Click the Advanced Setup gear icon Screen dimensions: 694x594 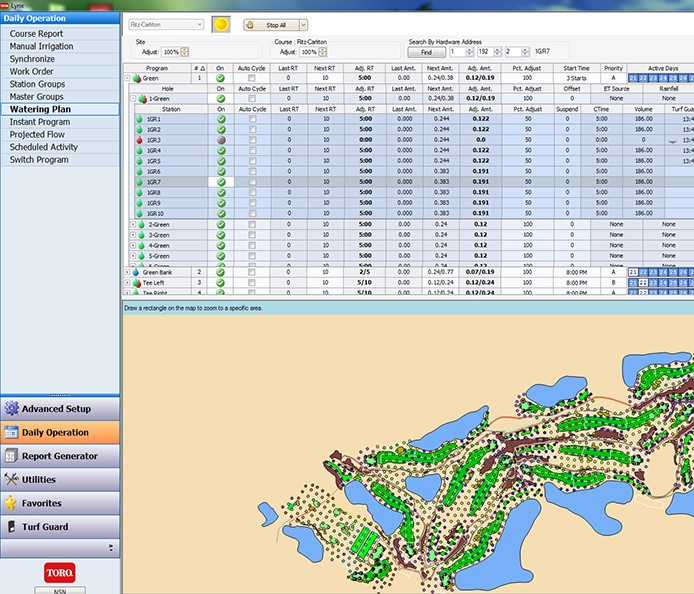click(x=12, y=408)
